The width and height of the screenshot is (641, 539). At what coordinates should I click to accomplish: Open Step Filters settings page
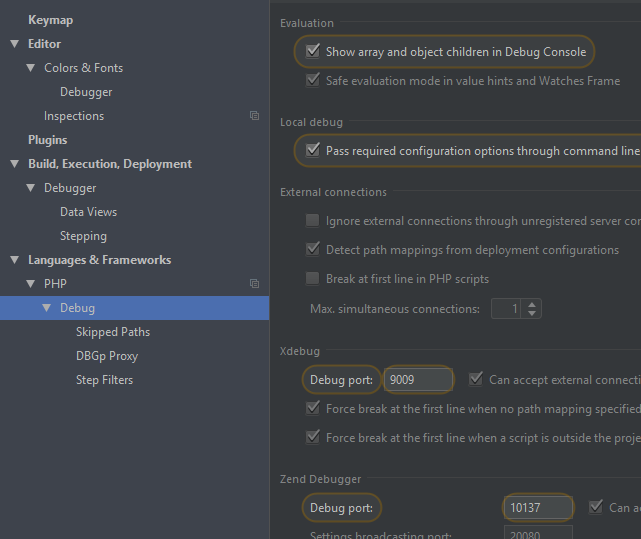[x=104, y=380]
